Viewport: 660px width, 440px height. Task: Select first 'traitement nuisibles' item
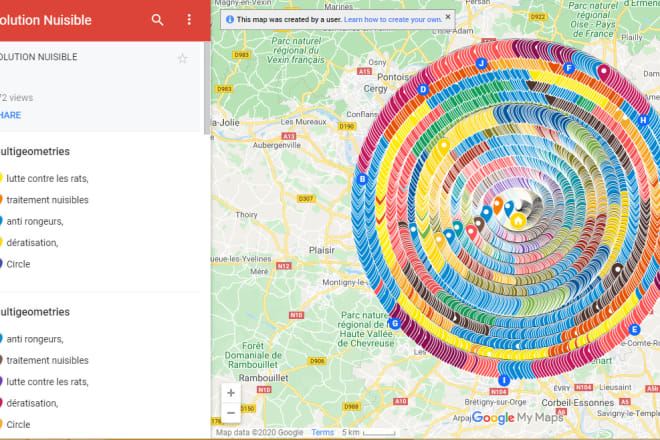coord(47,200)
